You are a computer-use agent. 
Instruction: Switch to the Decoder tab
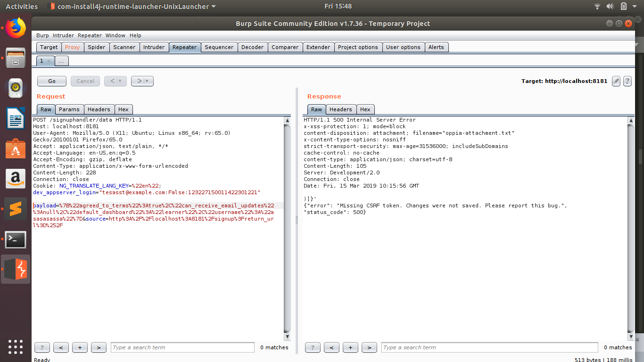coord(253,47)
